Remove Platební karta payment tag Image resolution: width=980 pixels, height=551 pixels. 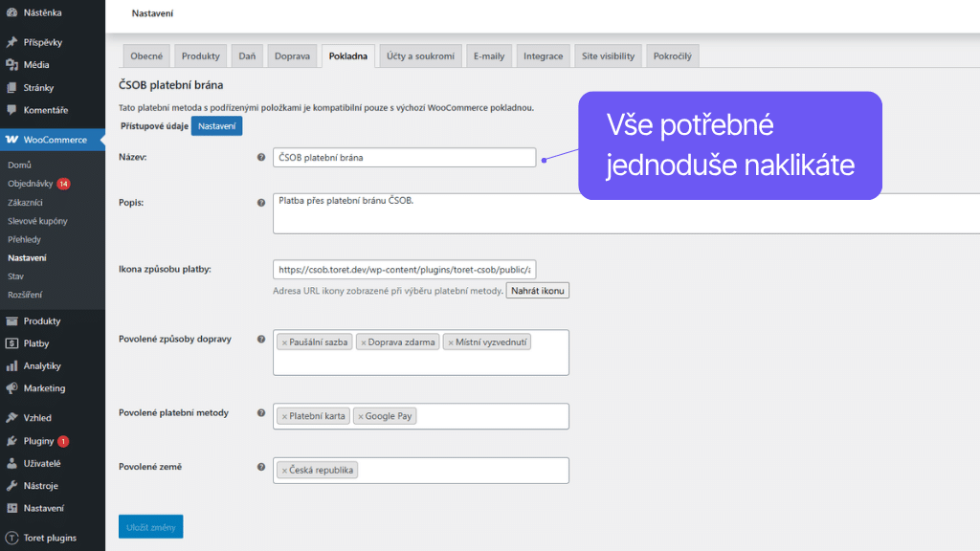point(284,417)
